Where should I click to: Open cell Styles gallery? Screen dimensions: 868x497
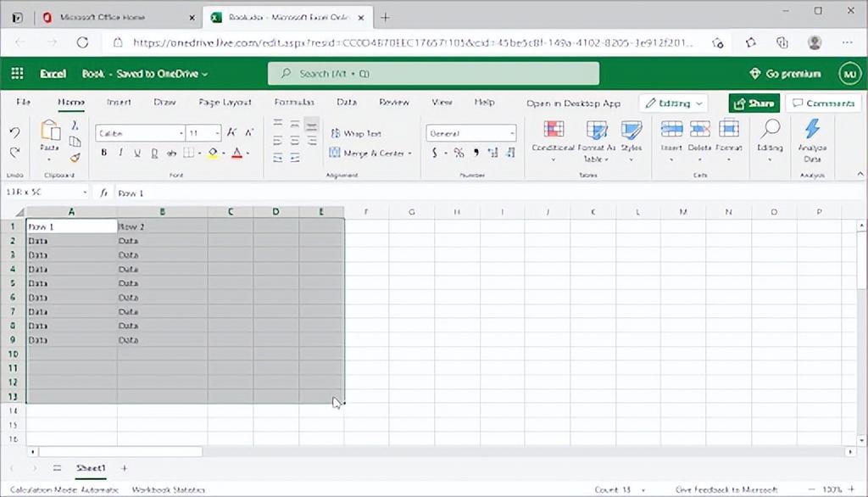(x=631, y=141)
